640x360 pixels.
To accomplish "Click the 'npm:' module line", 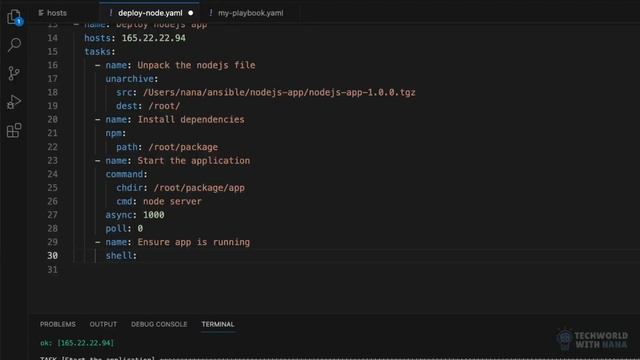I will click(116, 133).
